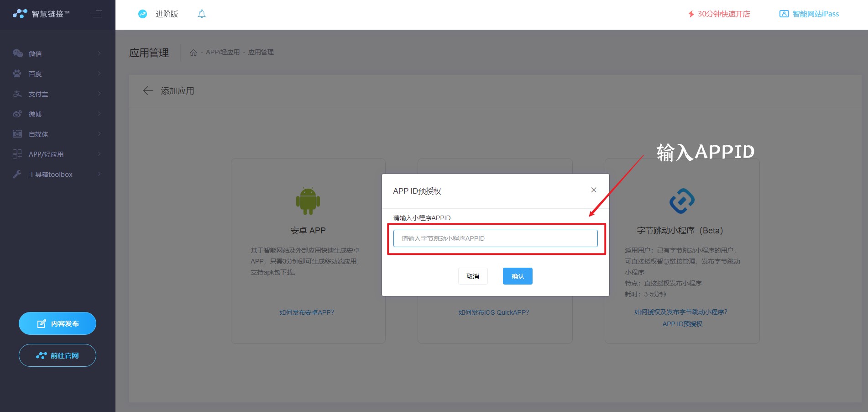The image size is (868, 412).
Task: Click the APP/轻应用 grid icon
Action: (17, 154)
